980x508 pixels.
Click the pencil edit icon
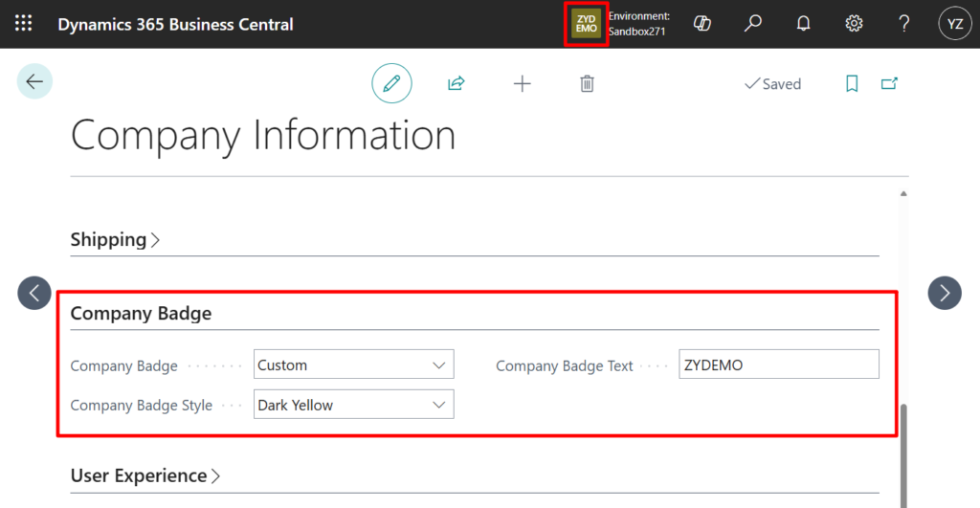click(x=391, y=84)
